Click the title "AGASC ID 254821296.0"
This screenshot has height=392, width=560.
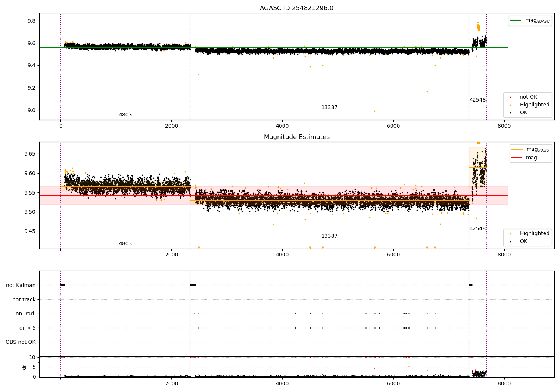296,8
